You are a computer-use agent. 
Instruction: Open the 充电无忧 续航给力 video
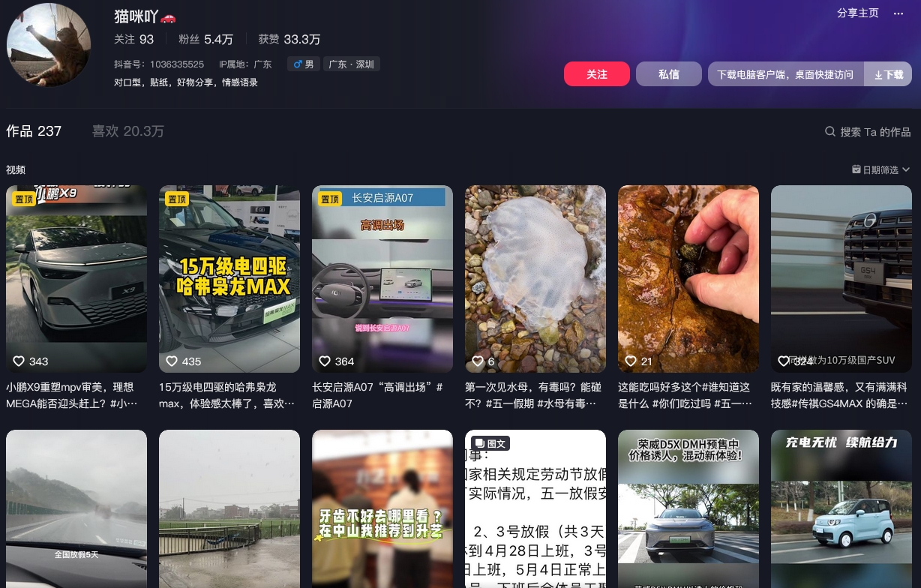point(841,508)
